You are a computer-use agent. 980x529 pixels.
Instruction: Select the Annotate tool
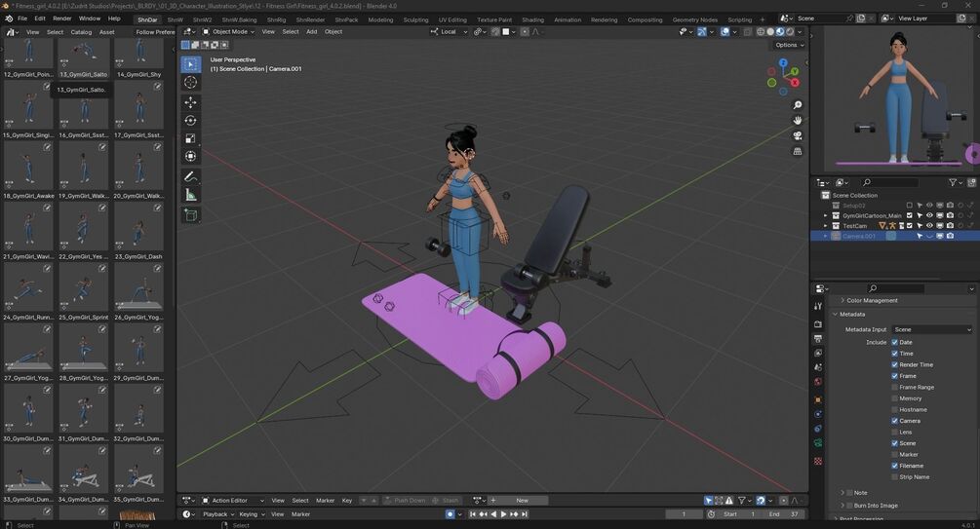[x=190, y=176]
